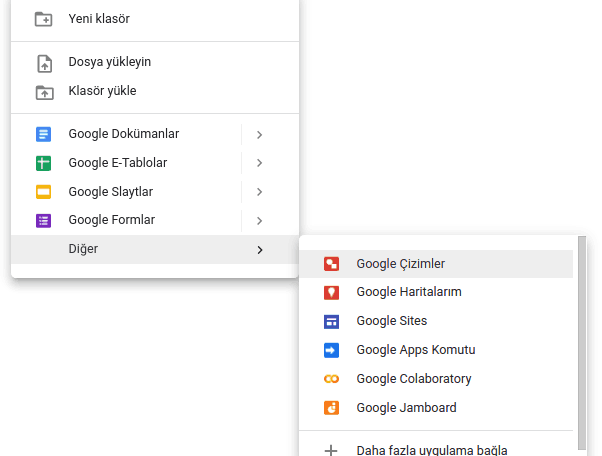Screen dimensions: 602x456
Task: Click the Google Sites icon
Action: pyautogui.click(x=331, y=322)
